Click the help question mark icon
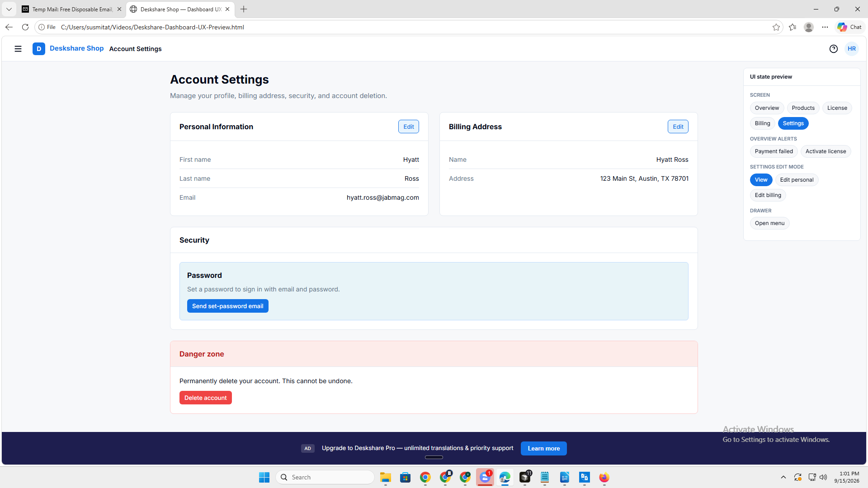 click(834, 49)
